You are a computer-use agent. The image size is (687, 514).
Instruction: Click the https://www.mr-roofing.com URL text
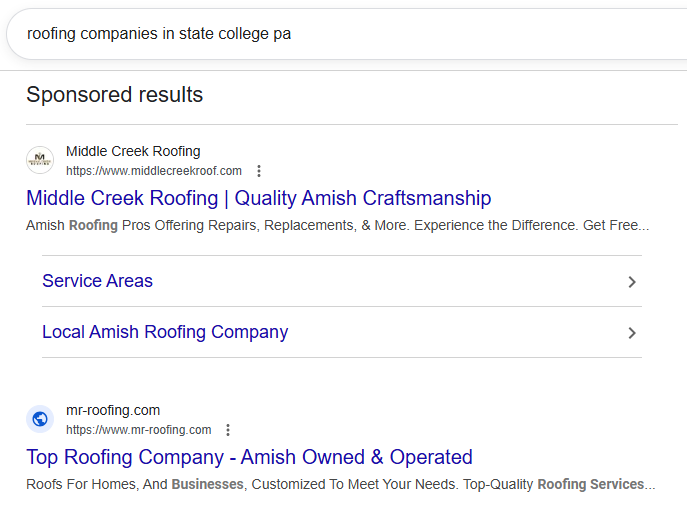point(139,430)
